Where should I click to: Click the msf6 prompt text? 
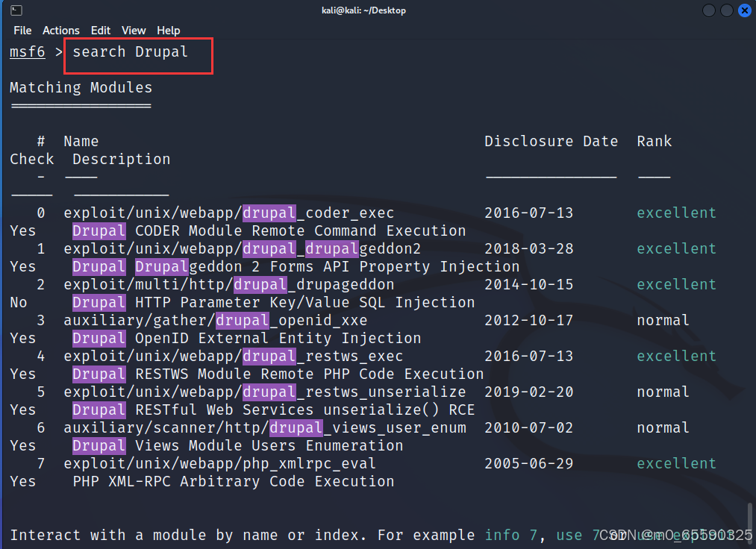27,51
